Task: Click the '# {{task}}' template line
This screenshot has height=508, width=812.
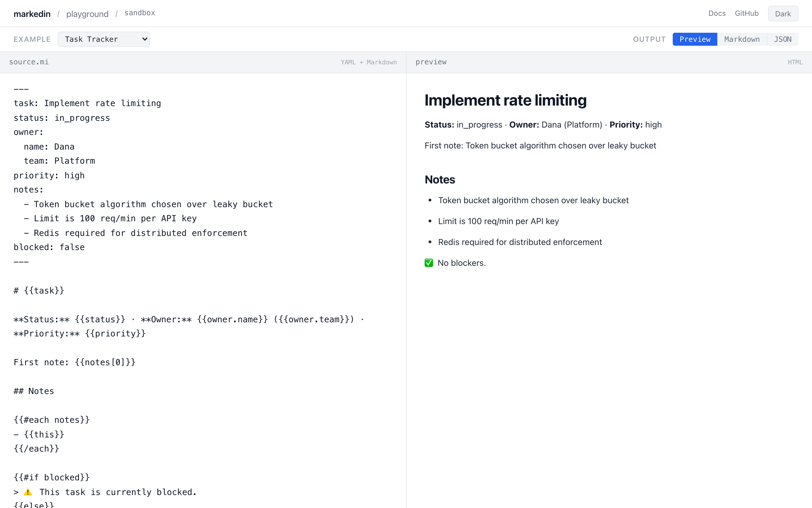Action: pyautogui.click(x=39, y=291)
